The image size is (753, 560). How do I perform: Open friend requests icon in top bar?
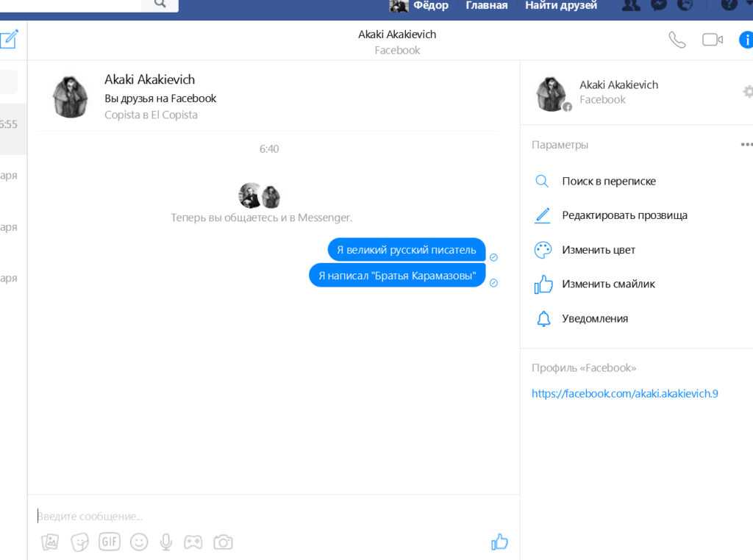pyautogui.click(x=631, y=5)
